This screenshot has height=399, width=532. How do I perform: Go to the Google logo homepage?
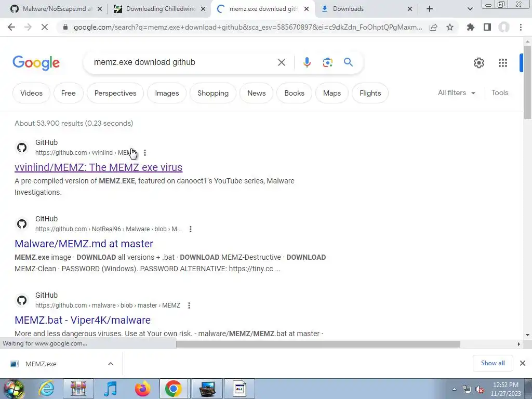[x=36, y=63]
